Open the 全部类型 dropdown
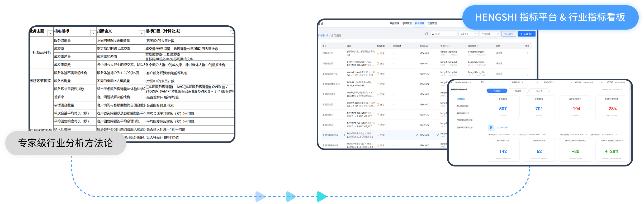The height and width of the screenshot is (204, 644). pos(468,34)
